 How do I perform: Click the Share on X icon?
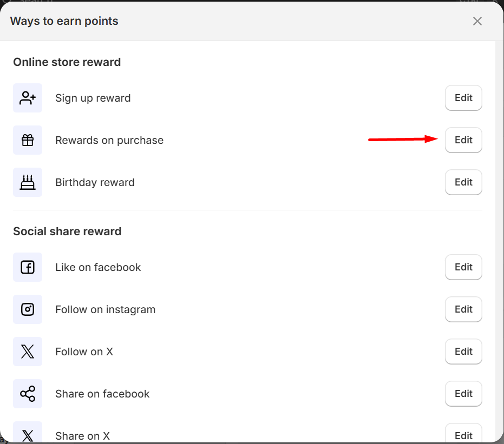(28, 433)
